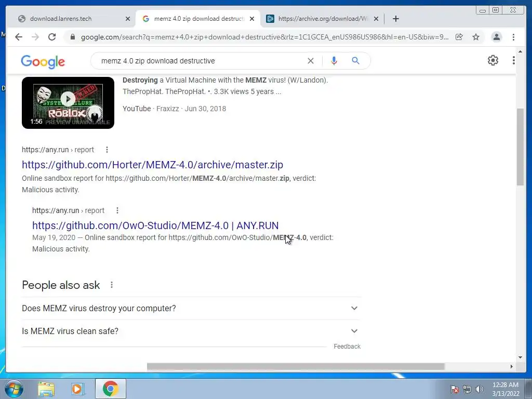Close the download.lanrens.tech tab
This screenshot has width=532, height=399.
pos(128,19)
